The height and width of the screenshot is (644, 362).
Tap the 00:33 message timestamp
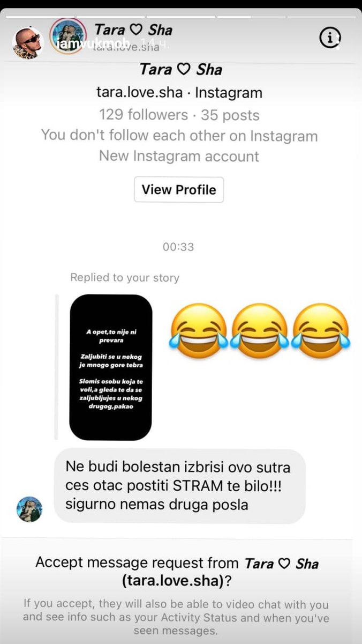178,247
